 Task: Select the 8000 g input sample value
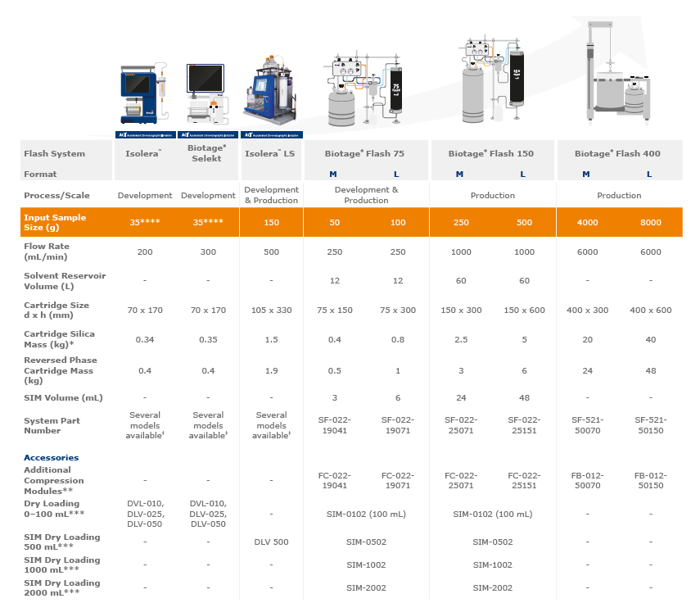pyautogui.click(x=649, y=222)
